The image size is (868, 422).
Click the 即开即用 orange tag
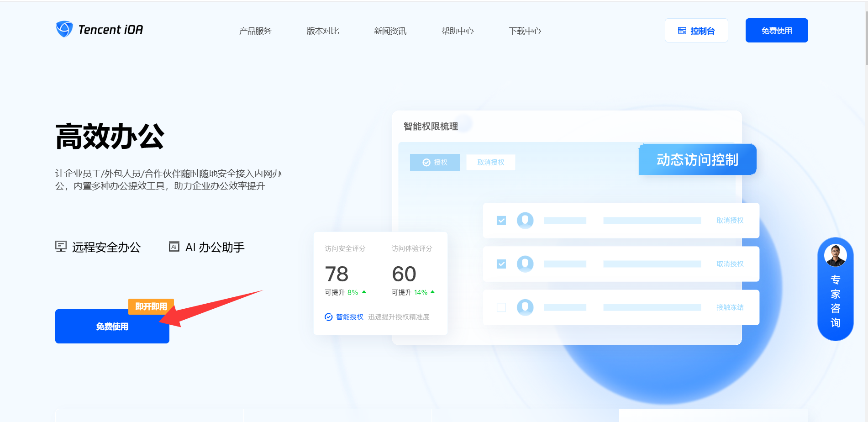click(x=151, y=306)
